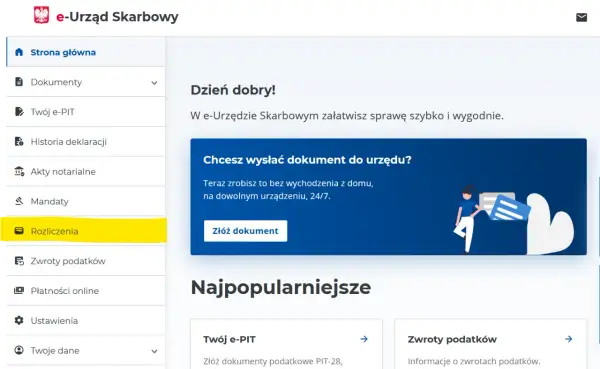Screen dimensions: 600x369
Task: Open the envelope messages icon
Action: tap(581, 18)
